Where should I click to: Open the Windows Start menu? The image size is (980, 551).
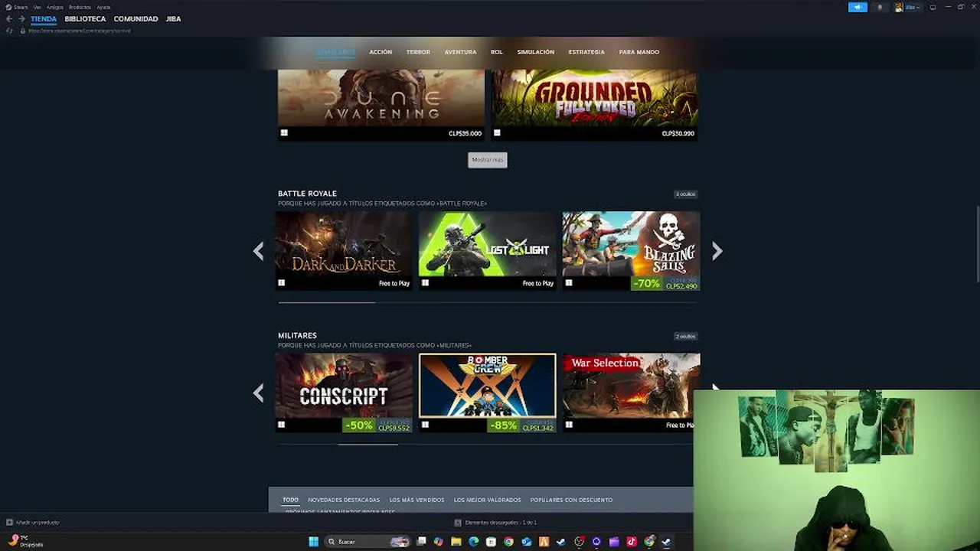click(313, 542)
